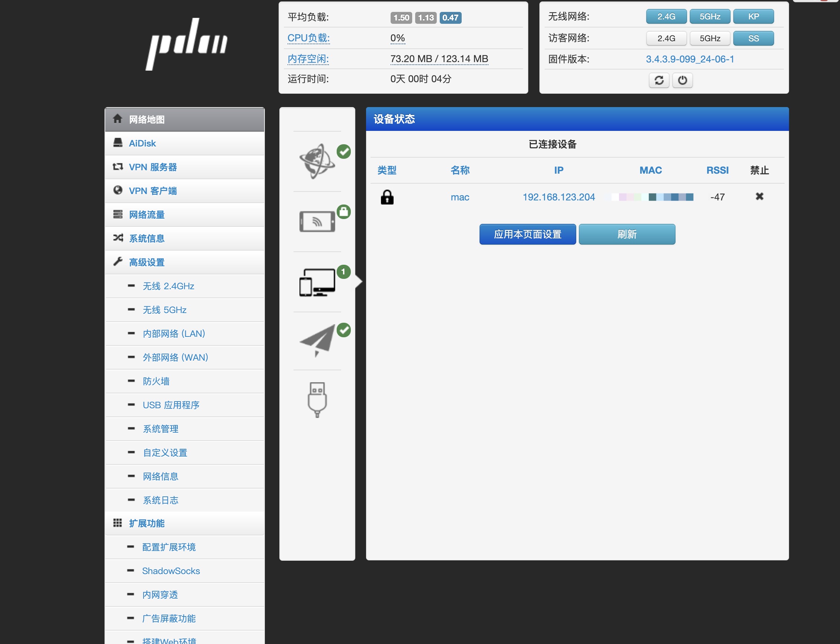The width and height of the screenshot is (840, 644).
Task: Click the reboot refresh icon button
Action: pos(658,80)
